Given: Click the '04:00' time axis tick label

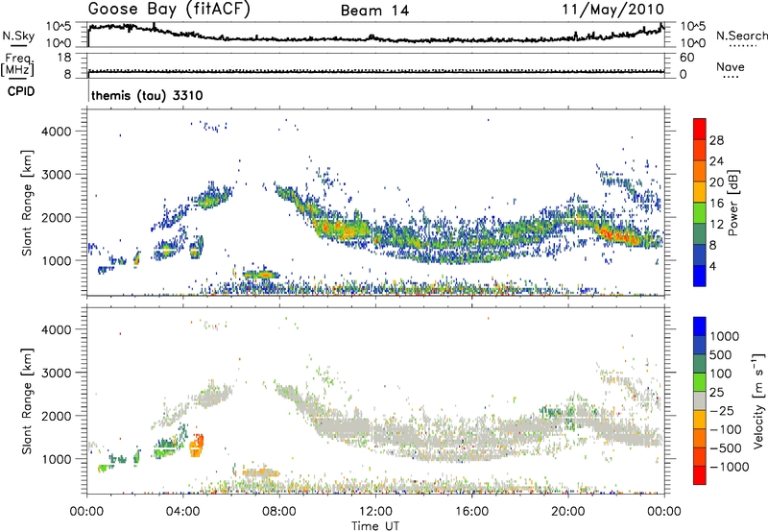Looking at the screenshot, I should (183, 512).
